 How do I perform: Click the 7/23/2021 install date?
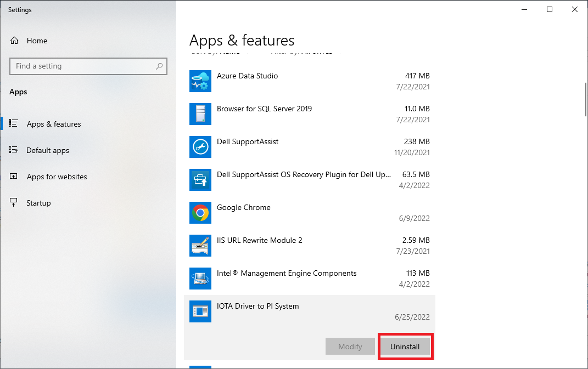point(413,251)
